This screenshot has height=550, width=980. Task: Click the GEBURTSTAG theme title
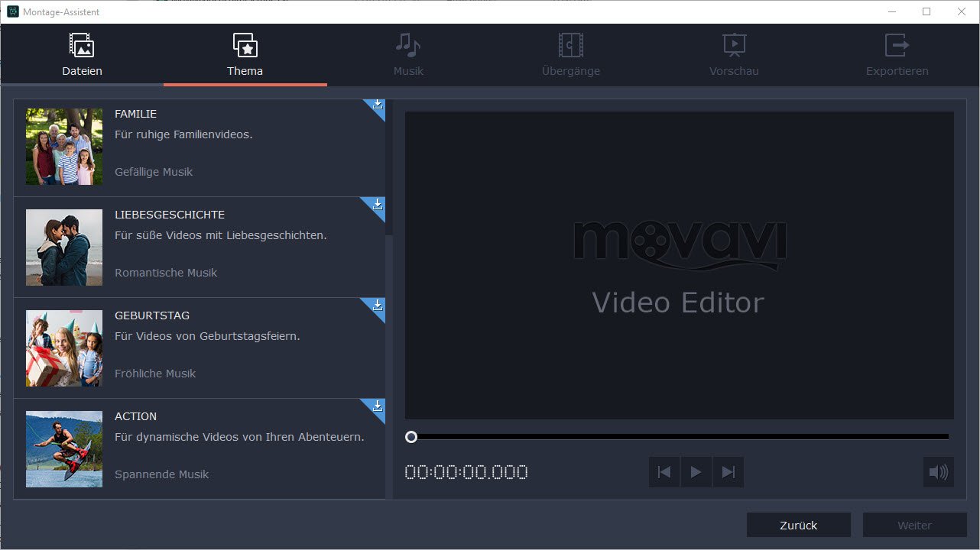coord(152,315)
